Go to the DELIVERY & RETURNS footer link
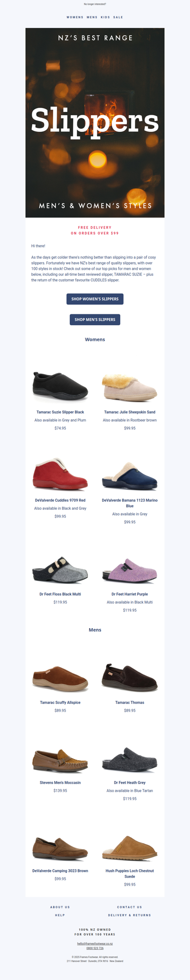The image size is (190, 980). click(130, 915)
